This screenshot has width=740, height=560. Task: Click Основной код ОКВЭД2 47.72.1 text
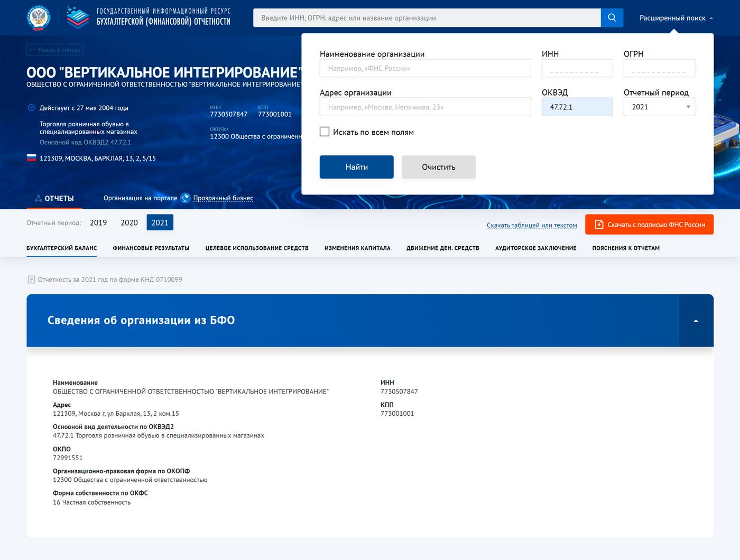(x=85, y=142)
